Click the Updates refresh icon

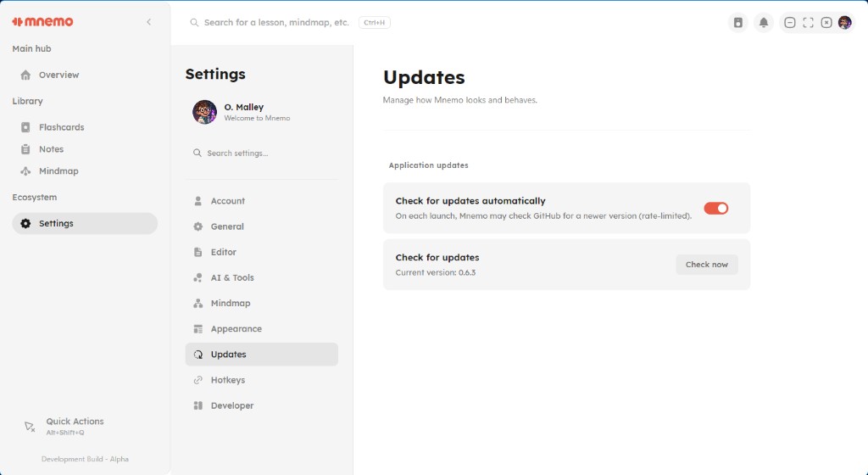coord(198,355)
